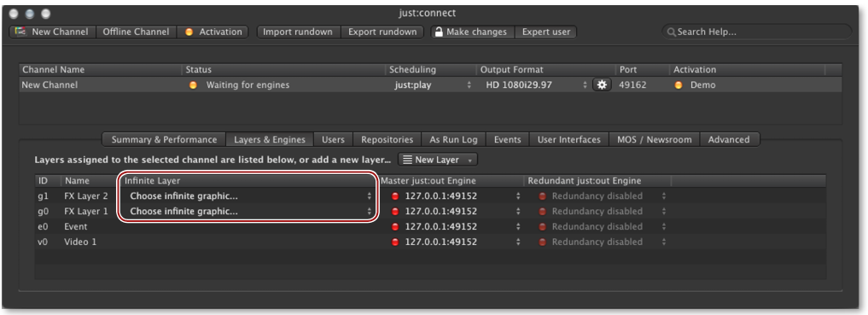Select the FX Layer 1 name cell
This screenshot has width=868, height=315.
[x=86, y=212]
